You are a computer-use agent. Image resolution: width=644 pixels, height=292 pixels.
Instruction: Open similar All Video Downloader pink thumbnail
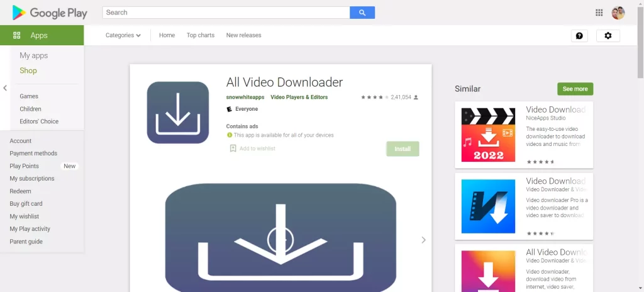click(x=488, y=271)
